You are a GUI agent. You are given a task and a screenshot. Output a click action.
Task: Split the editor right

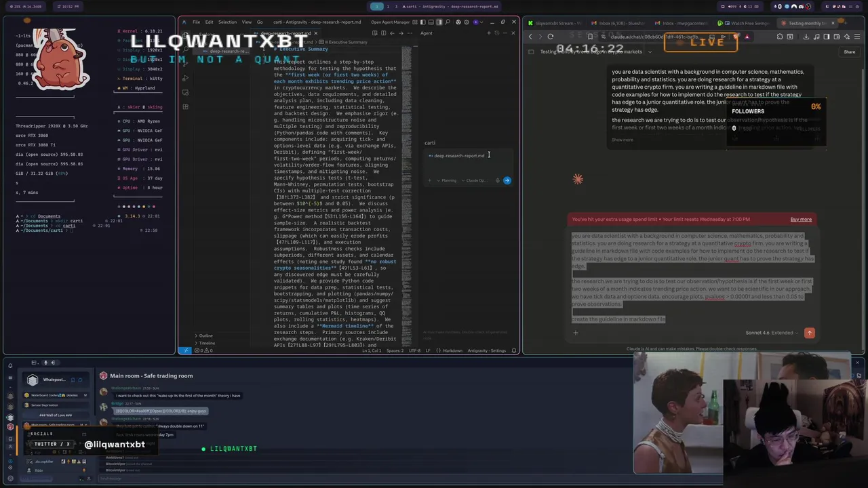(x=384, y=33)
